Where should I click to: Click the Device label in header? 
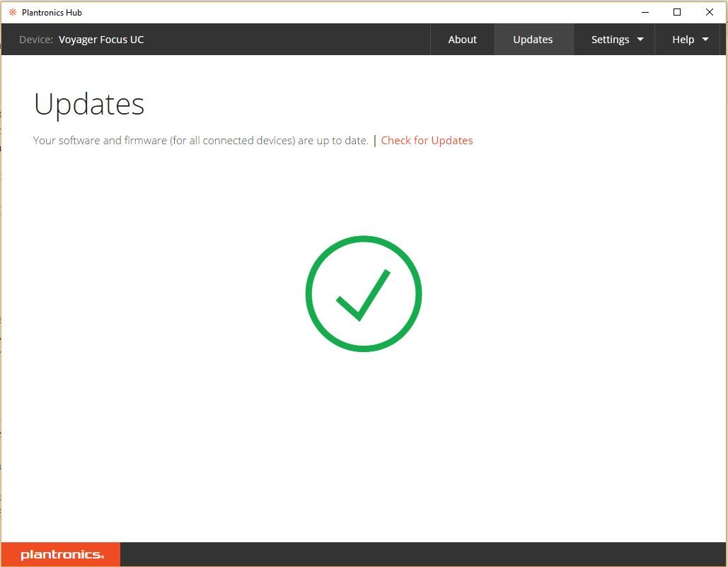(x=36, y=40)
